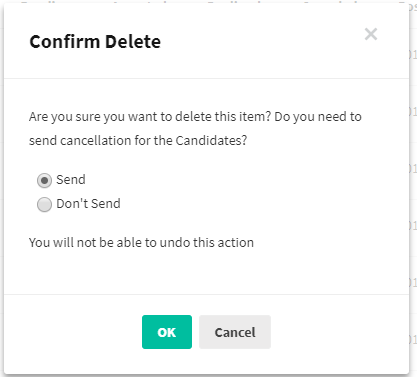This screenshot has width=417, height=377.
Task: Select the Don't Send radio button
Action: click(44, 204)
